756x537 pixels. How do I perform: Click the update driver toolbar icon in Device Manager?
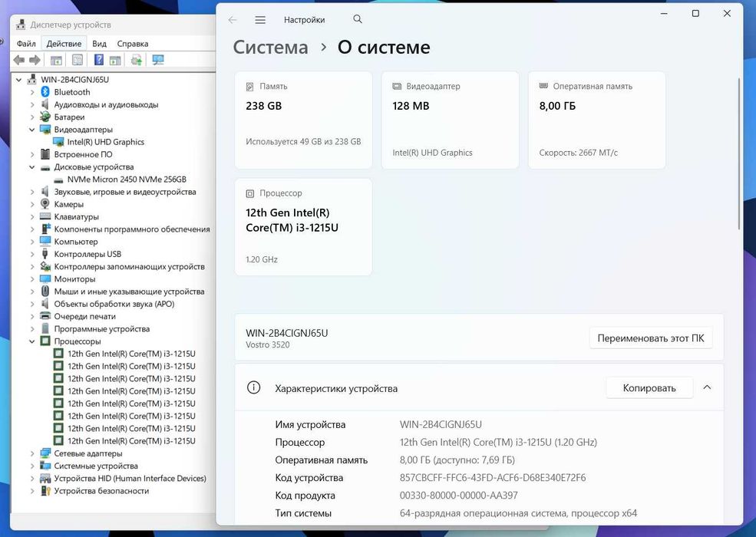[x=137, y=60]
